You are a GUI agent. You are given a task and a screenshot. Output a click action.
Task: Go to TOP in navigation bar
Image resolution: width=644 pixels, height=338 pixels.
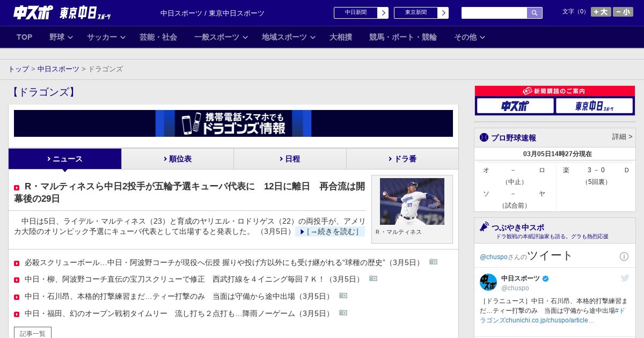pyautogui.click(x=25, y=37)
